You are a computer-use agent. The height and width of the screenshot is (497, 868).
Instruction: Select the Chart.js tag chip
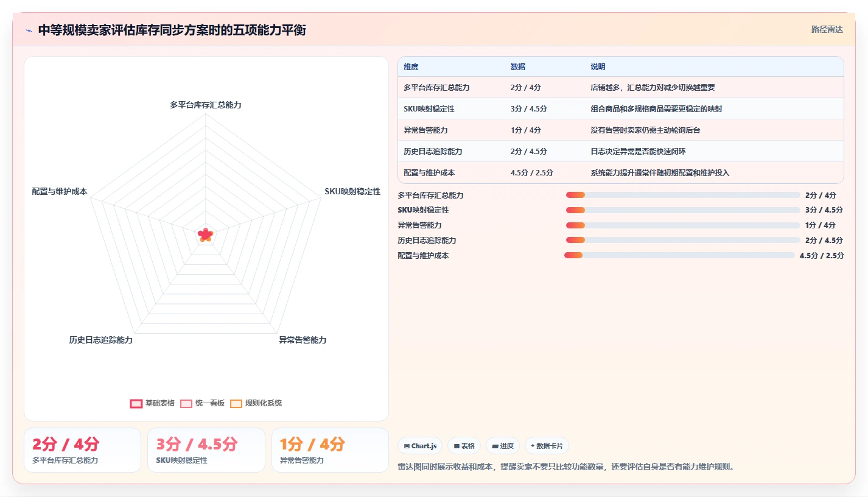pyautogui.click(x=420, y=446)
